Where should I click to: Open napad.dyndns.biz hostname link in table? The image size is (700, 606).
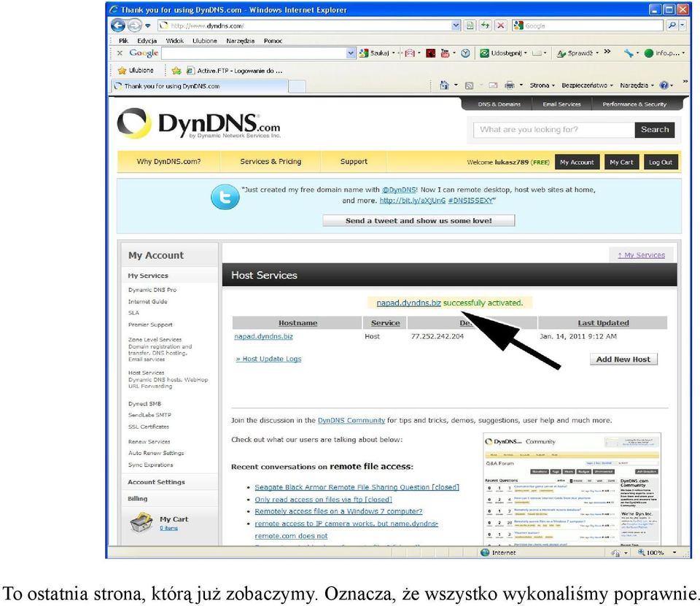263,336
